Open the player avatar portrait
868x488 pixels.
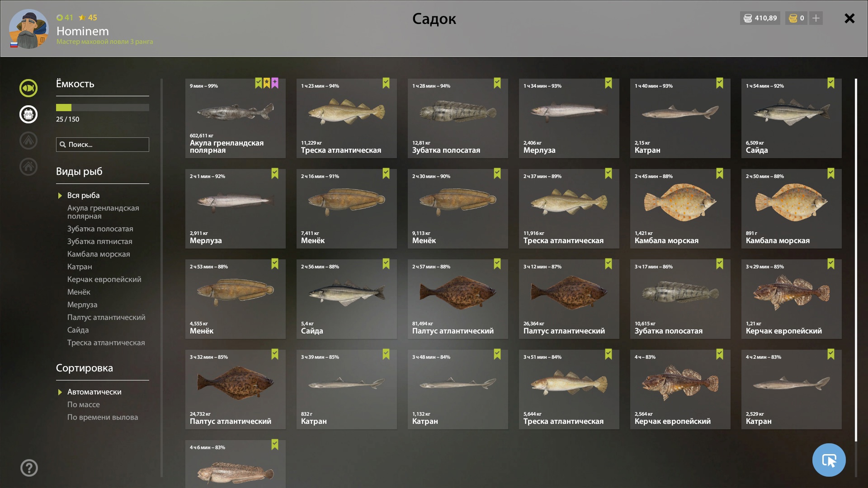point(28,28)
